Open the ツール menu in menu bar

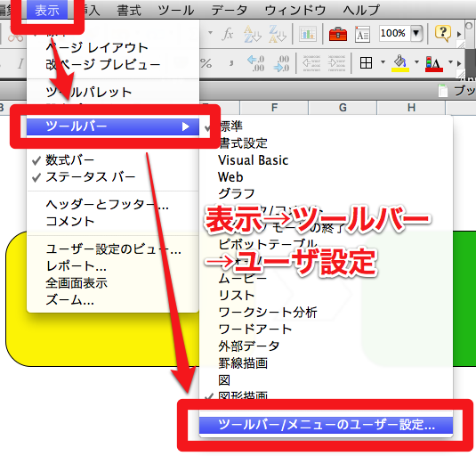tap(176, 11)
